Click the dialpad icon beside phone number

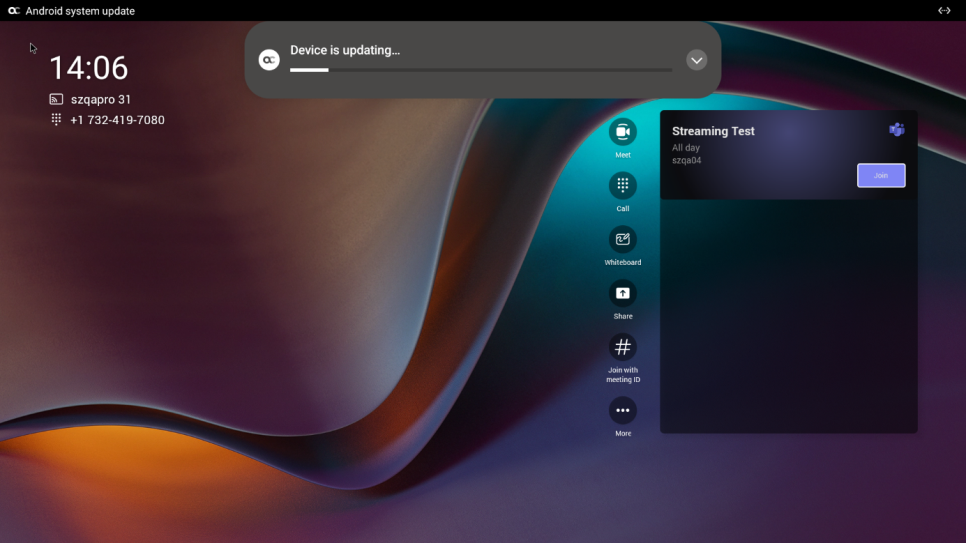tap(56, 120)
